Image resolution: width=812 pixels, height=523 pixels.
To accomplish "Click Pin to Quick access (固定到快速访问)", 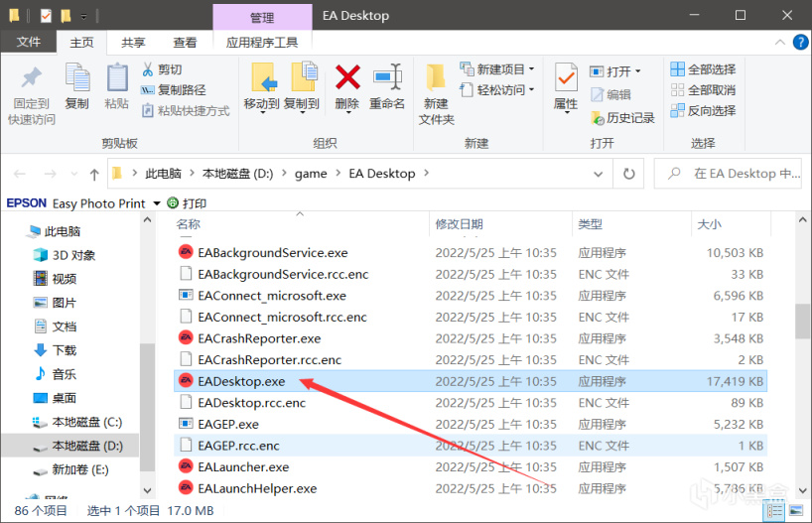I will (x=31, y=96).
